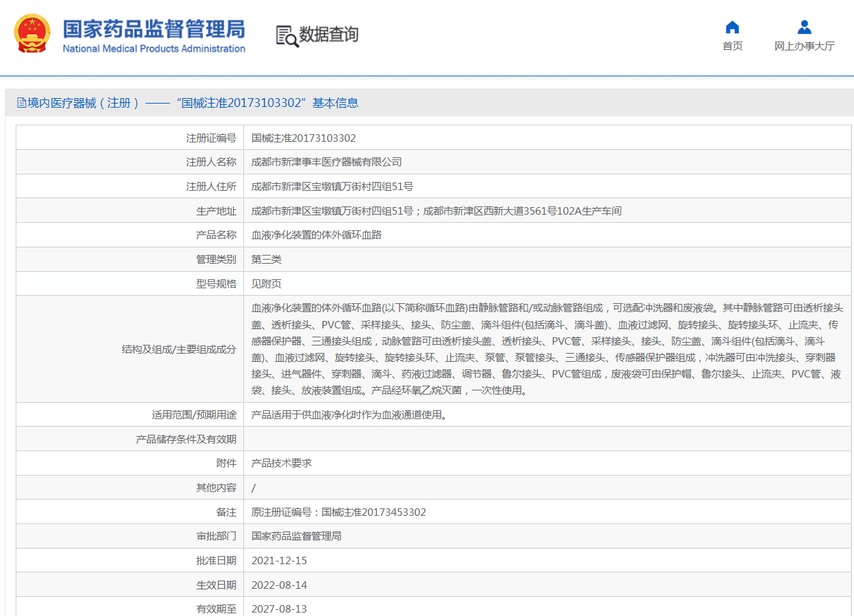Screen dimensions: 854x616
Task: Select the 注册人住所 label cell
Action: [x=130, y=187]
